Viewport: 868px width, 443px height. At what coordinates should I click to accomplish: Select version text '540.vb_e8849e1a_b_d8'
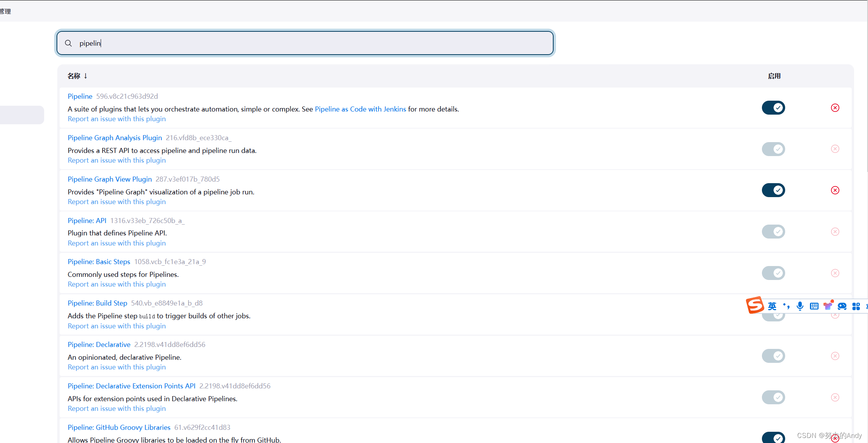(x=167, y=303)
